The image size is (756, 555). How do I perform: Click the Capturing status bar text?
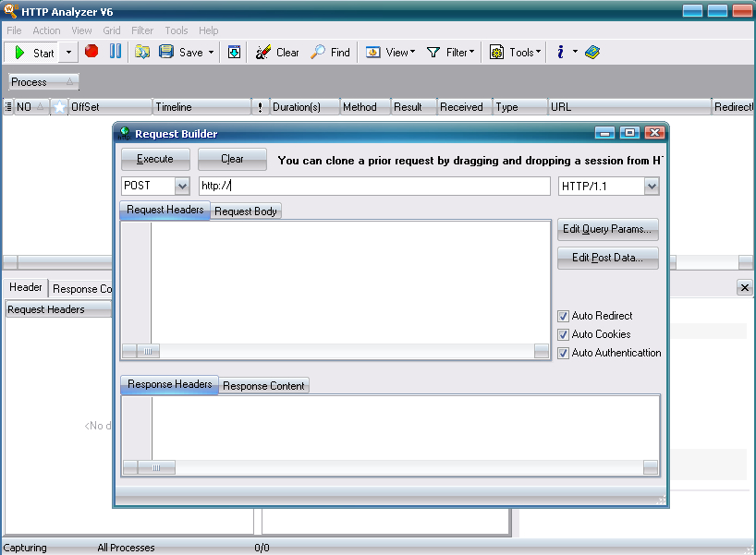tap(25, 548)
